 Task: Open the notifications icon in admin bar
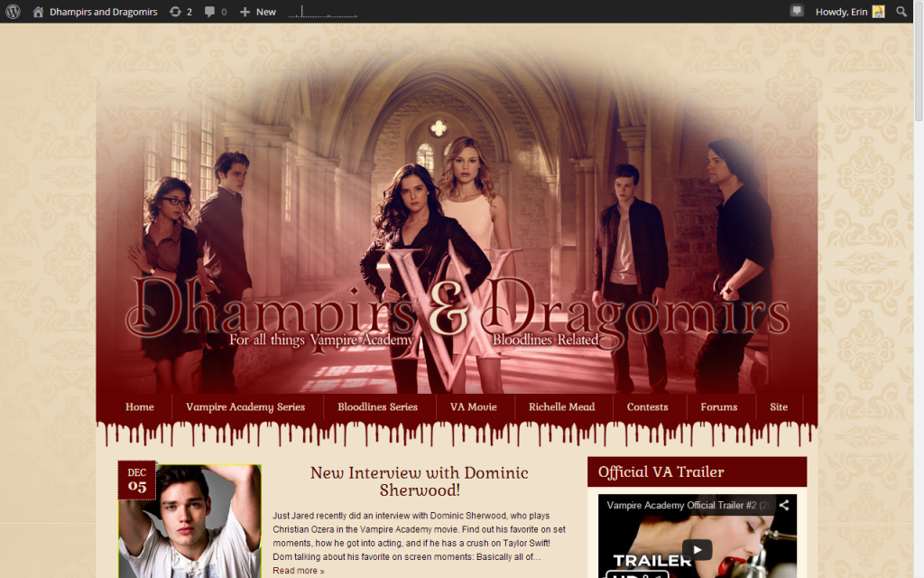click(x=797, y=11)
